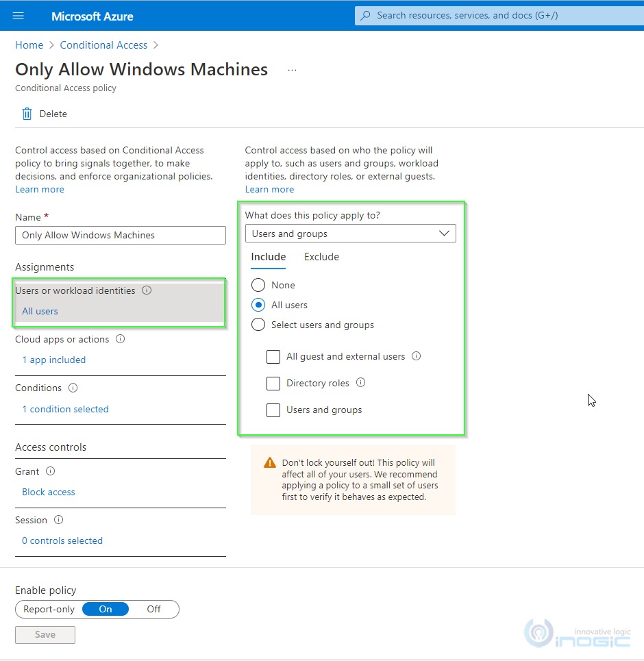This screenshot has height=661, width=644.
Task: Switch to the Exclude tab
Action: pos(321,257)
